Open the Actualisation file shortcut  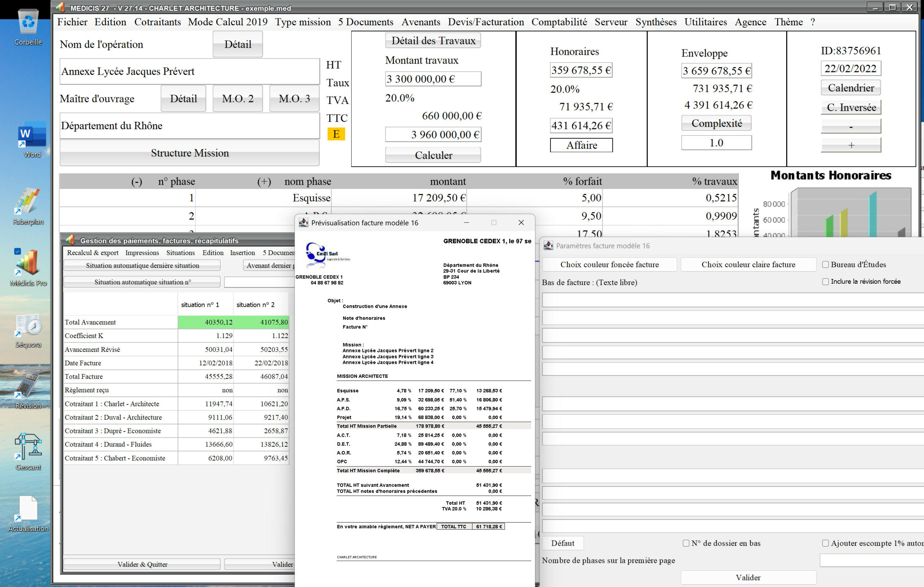28,509
